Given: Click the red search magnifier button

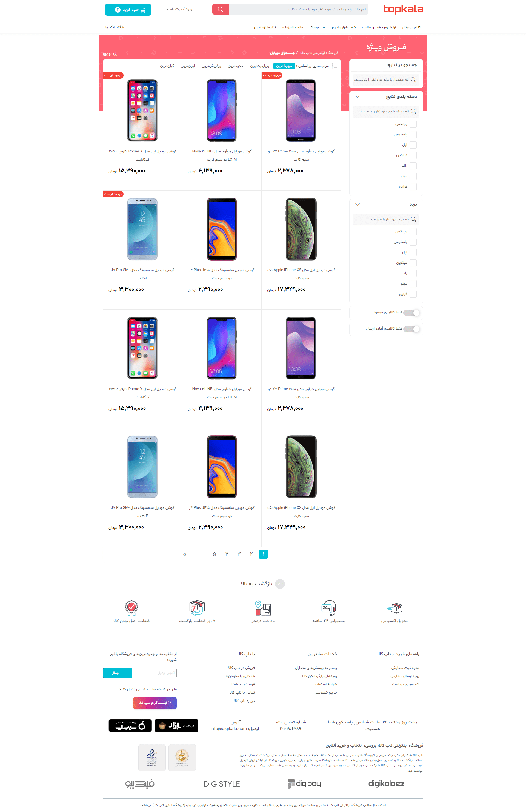Looking at the screenshot, I should click(x=220, y=9).
